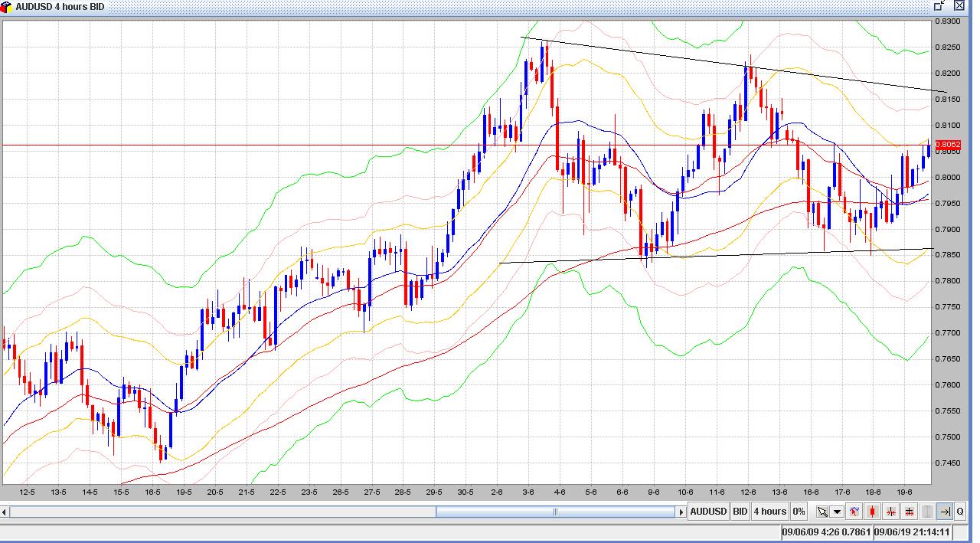Click the greyed vertical scale icon
The image size is (980, 543).
(927, 512)
